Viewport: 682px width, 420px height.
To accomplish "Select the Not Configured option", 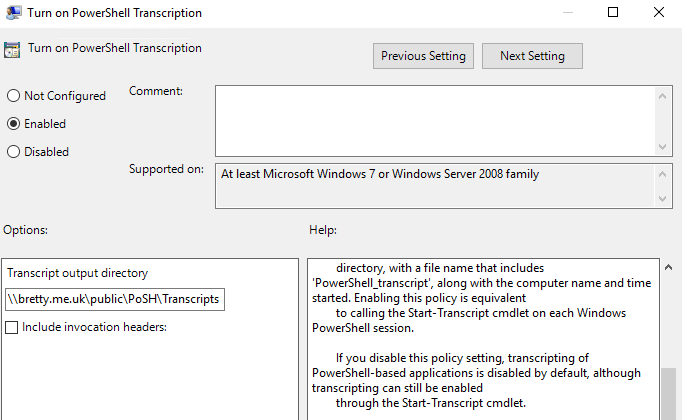I will point(14,96).
